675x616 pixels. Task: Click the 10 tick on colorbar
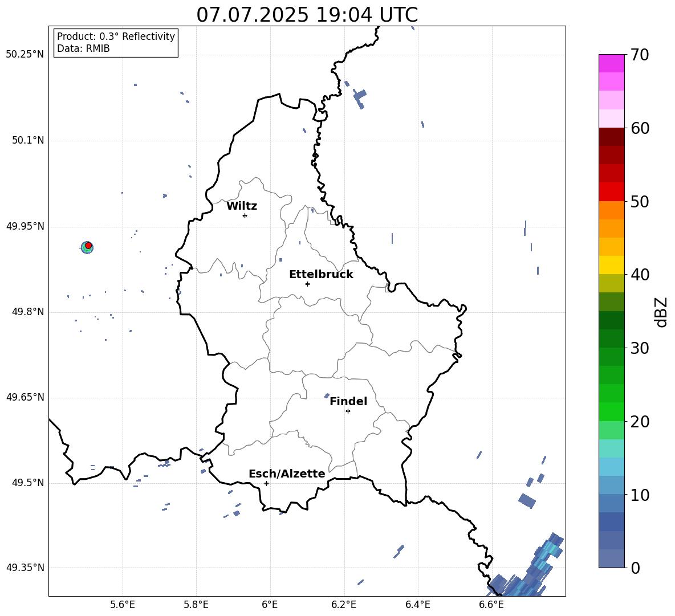tap(640, 495)
